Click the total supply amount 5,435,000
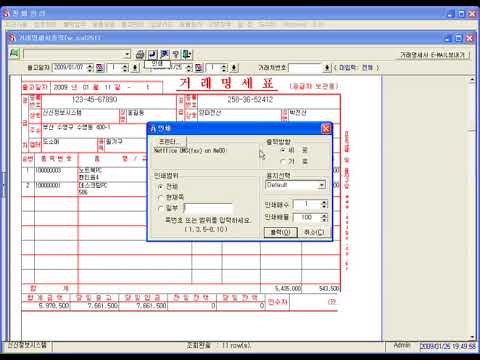The width and height of the screenshot is (480, 360). tap(288, 288)
